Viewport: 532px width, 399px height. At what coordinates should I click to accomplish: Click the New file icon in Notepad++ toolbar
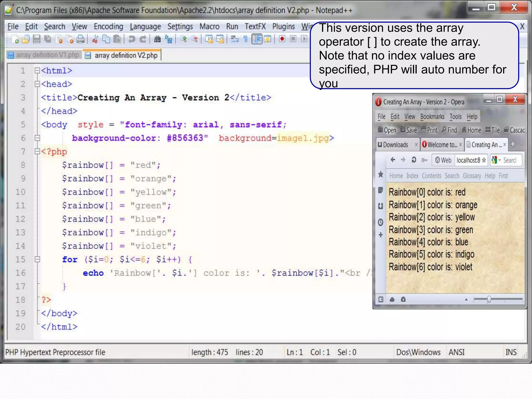(15, 39)
